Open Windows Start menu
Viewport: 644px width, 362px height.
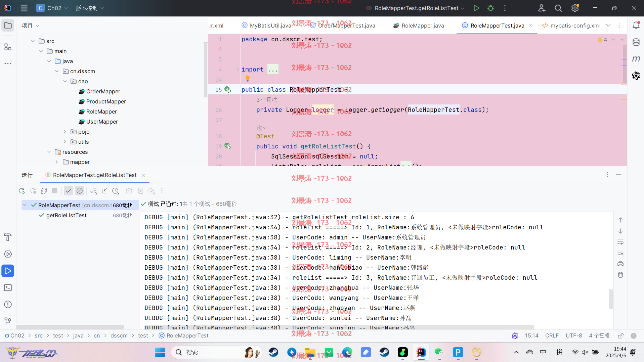[x=160, y=352]
